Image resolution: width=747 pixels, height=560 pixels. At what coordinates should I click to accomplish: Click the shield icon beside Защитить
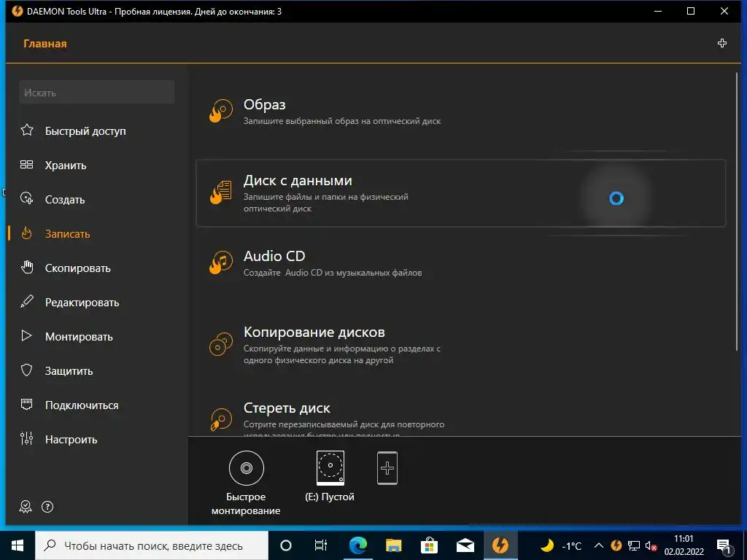(27, 370)
